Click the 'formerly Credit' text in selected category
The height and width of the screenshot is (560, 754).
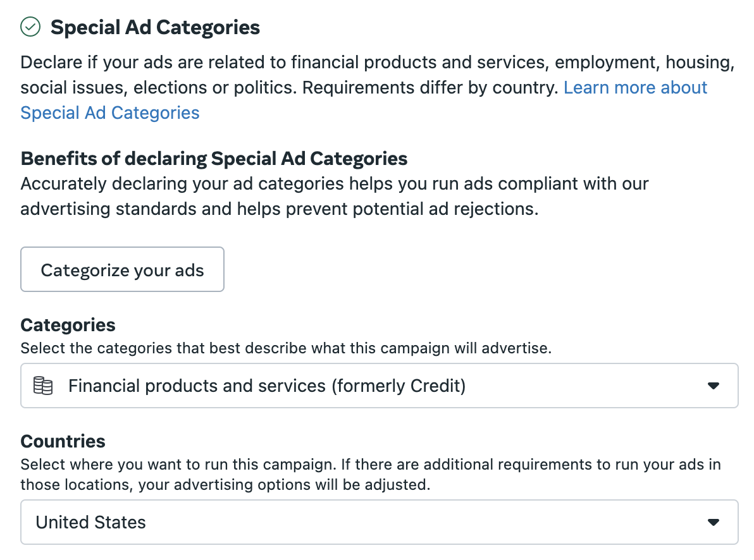coord(398,386)
